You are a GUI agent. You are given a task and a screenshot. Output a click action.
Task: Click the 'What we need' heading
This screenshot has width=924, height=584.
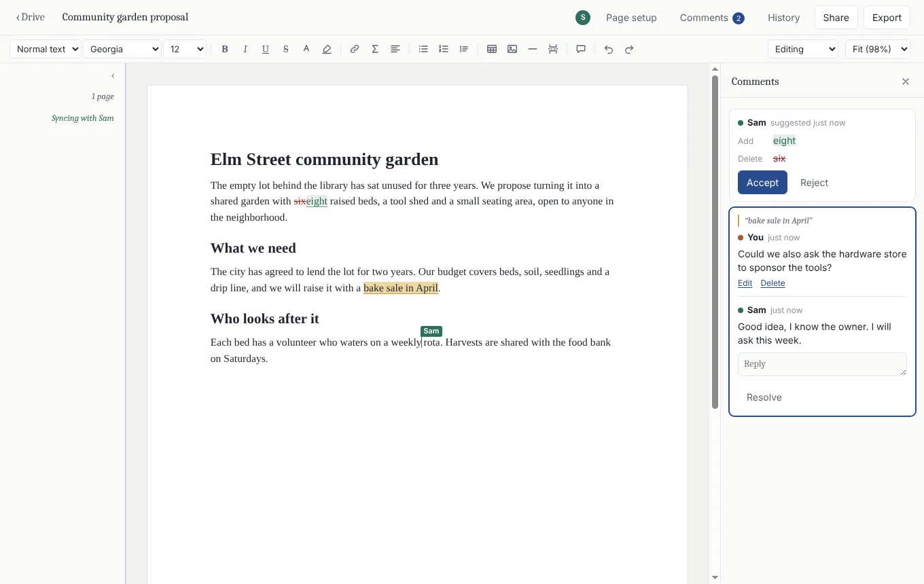253,248
